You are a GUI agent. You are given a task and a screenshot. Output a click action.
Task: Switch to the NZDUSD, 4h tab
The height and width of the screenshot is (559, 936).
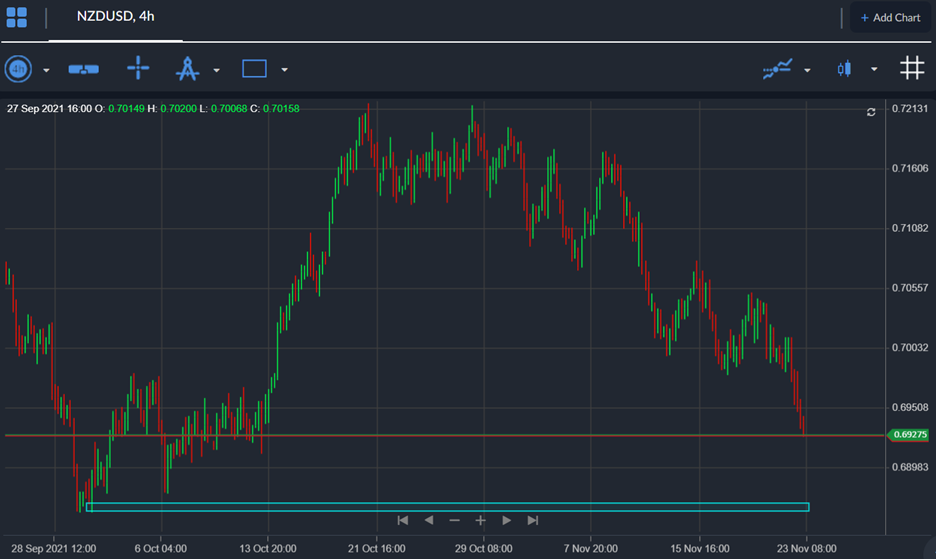(115, 17)
